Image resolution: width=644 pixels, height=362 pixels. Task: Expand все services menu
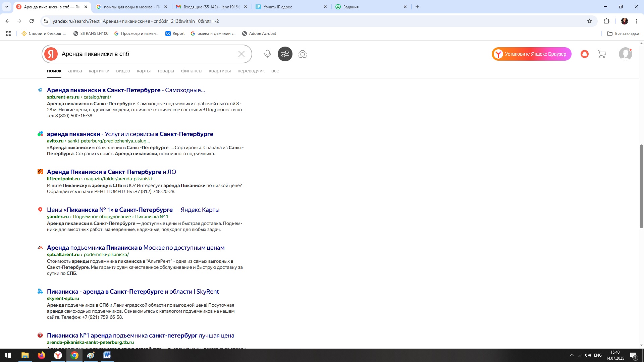coord(275,71)
